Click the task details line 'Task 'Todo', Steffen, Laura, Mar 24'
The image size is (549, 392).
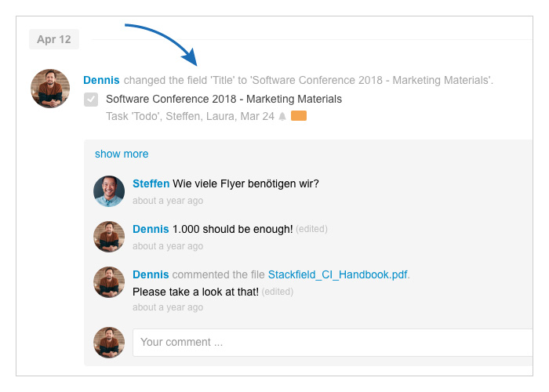click(x=190, y=116)
